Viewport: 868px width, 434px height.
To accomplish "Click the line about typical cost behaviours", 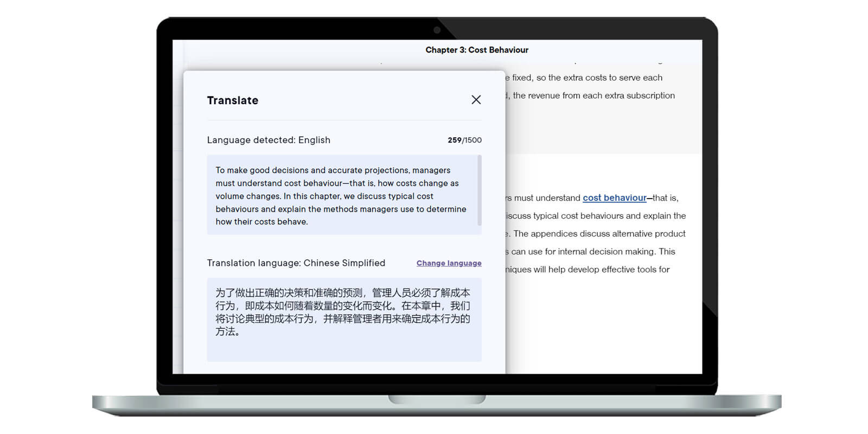I will (x=597, y=216).
